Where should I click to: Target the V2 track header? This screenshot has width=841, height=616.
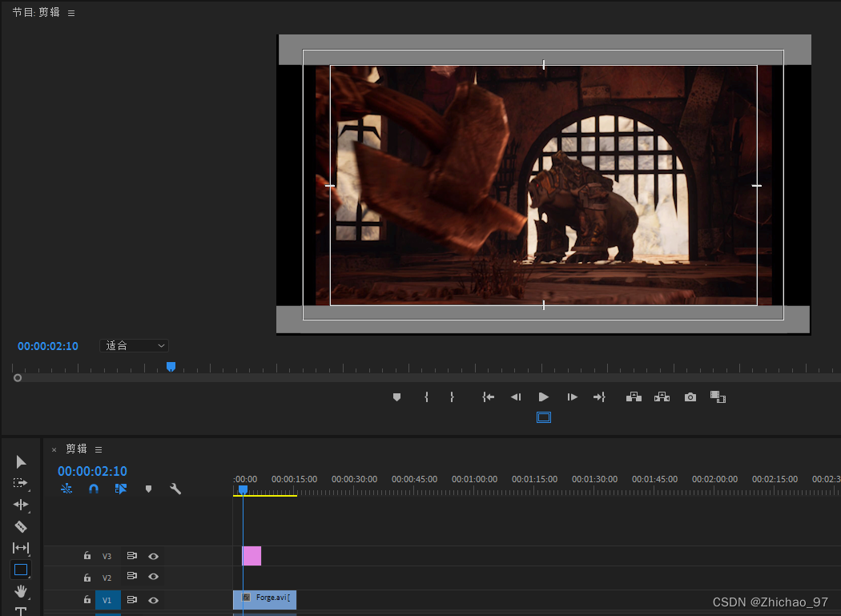click(107, 578)
